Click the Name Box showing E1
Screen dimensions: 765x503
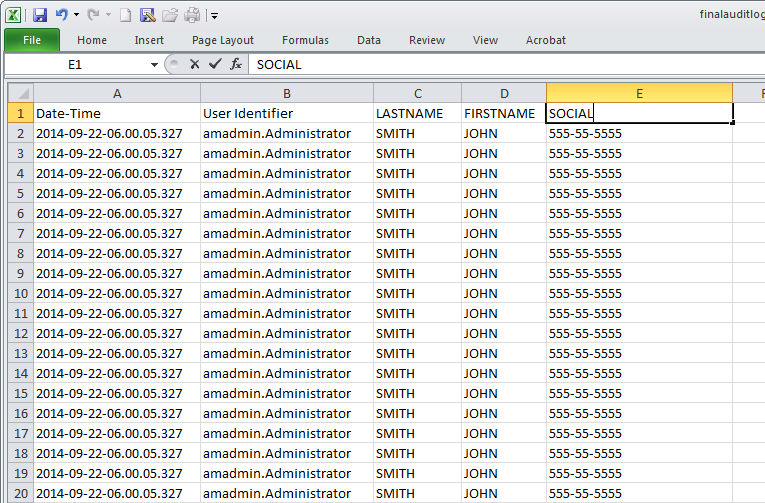pos(76,64)
